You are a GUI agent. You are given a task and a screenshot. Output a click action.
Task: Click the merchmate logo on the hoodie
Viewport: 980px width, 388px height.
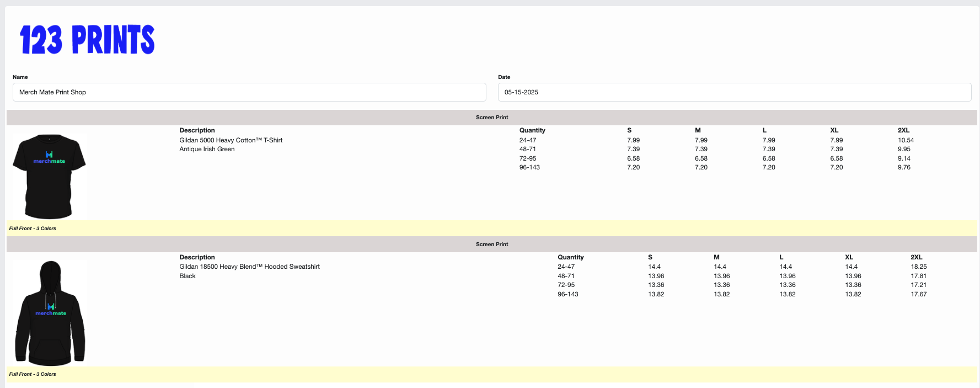(x=51, y=310)
